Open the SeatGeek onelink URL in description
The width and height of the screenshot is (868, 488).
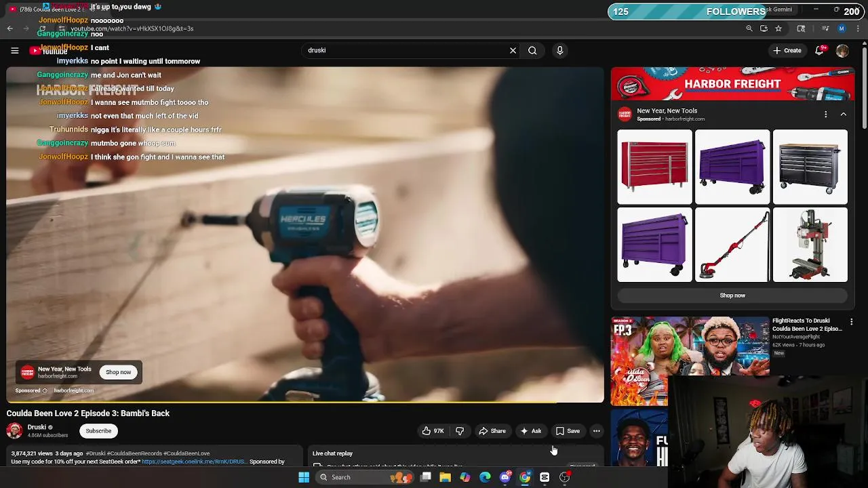pos(194,462)
